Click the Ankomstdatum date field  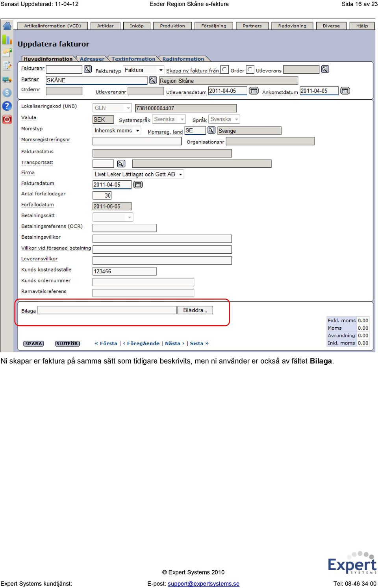coord(319,91)
